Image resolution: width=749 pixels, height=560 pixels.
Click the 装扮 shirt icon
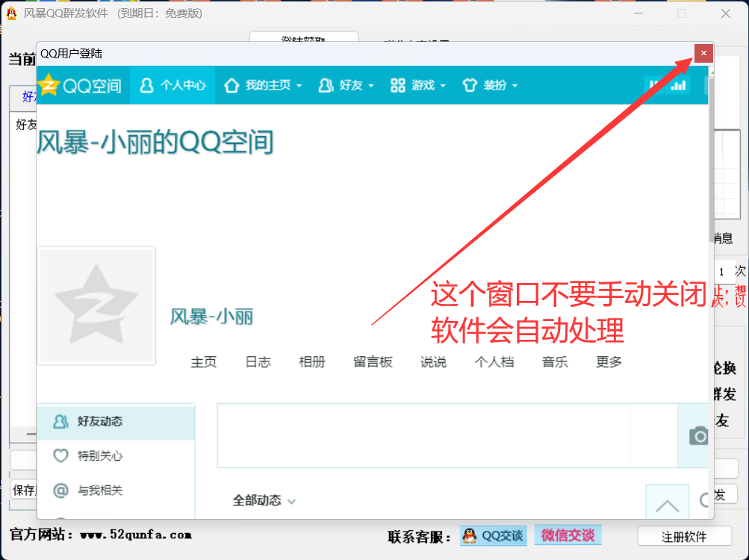pyautogui.click(x=470, y=85)
